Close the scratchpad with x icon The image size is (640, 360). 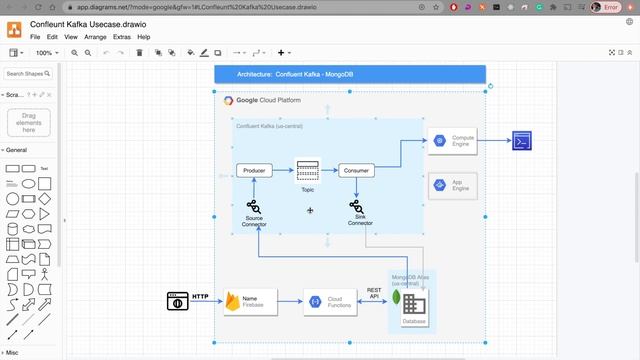coord(49,95)
